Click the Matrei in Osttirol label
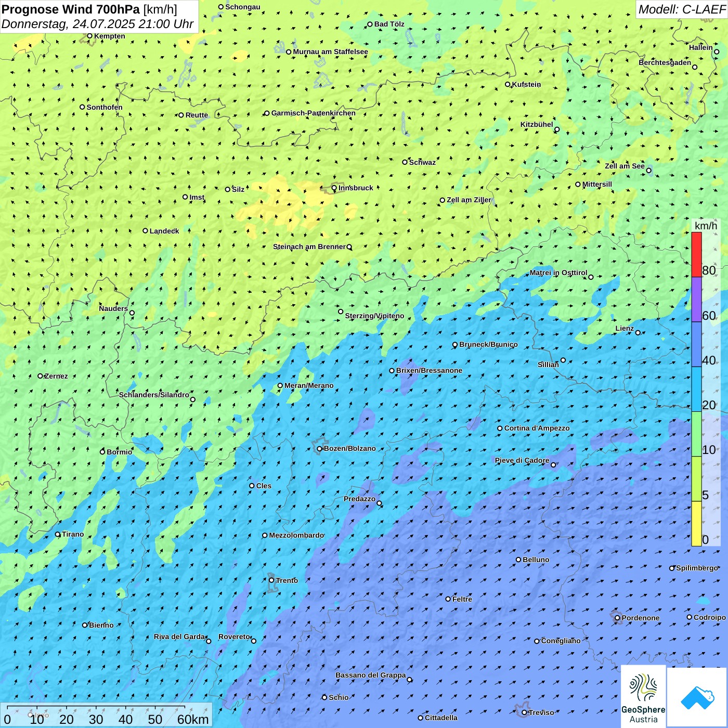 558,272
